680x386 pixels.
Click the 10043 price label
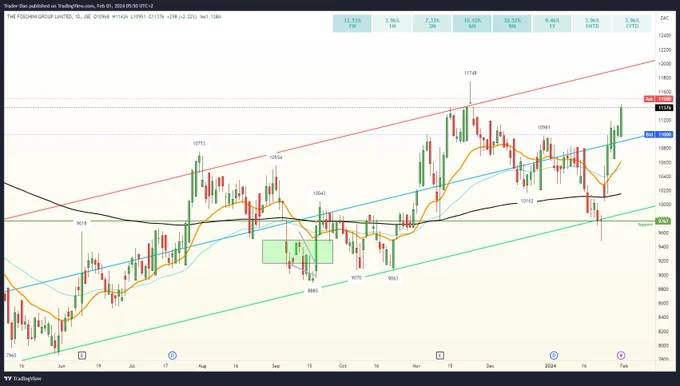pyautogui.click(x=319, y=193)
